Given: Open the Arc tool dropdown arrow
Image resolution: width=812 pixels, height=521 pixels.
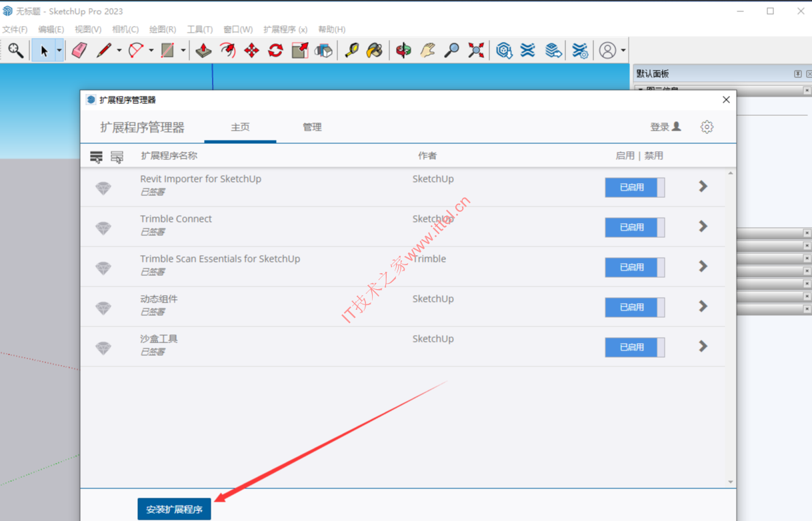Looking at the screenshot, I should pos(151,51).
